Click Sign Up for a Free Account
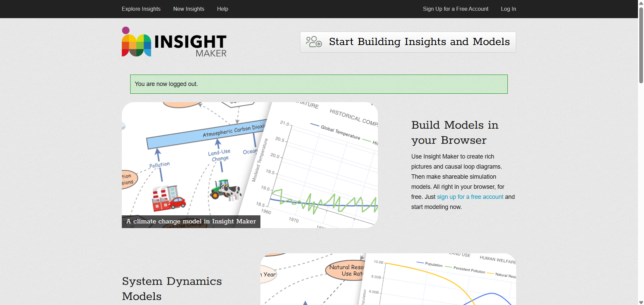Image resolution: width=644 pixels, height=305 pixels. [x=455, y=9]
